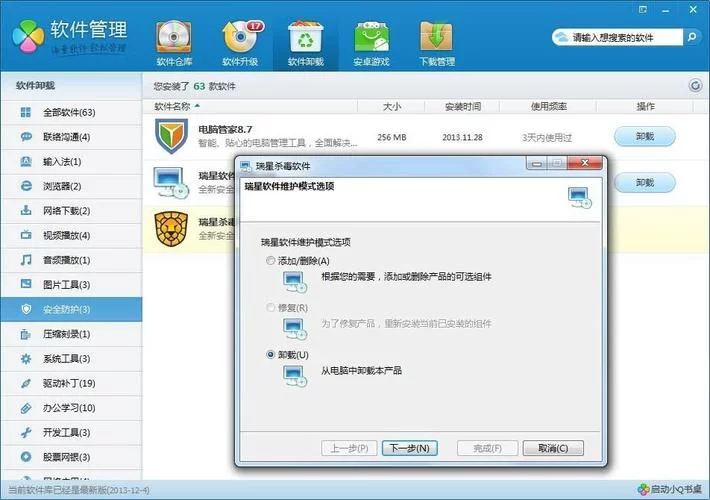Screen dimensions: 710x500
Task: Select 全部软件(63) category
Action: [71, 112]
